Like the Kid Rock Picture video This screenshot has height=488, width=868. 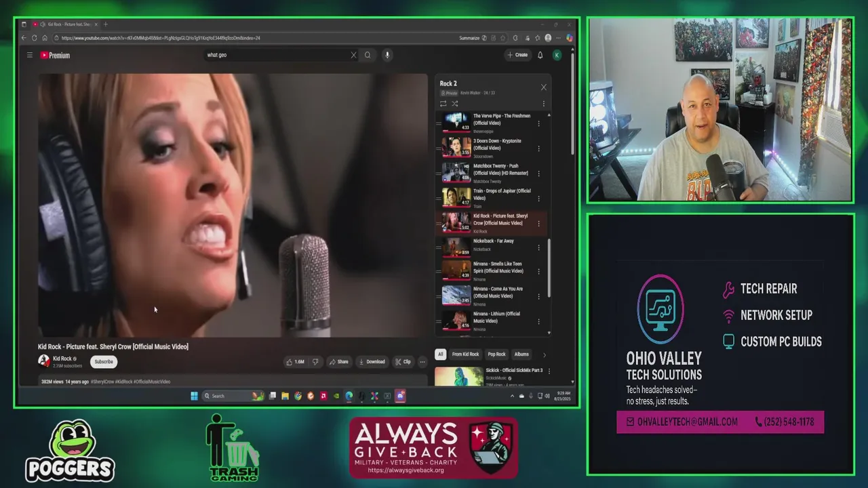[x=295, y=362]
